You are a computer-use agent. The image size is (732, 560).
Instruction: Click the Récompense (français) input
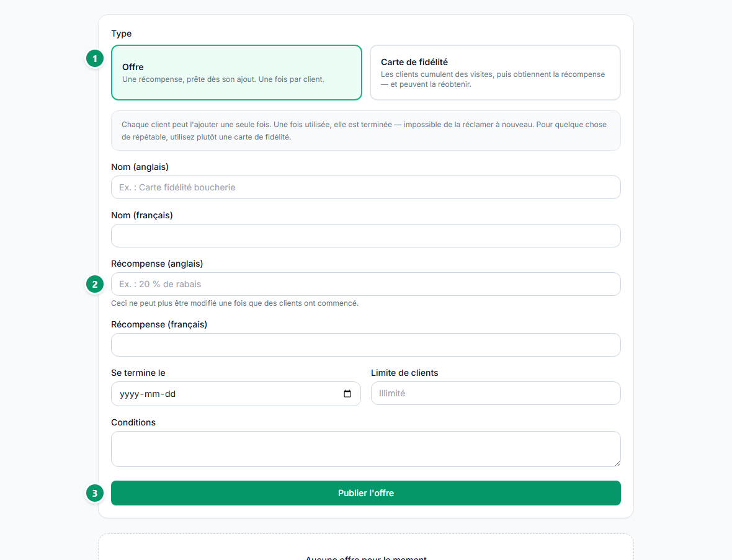366,345
